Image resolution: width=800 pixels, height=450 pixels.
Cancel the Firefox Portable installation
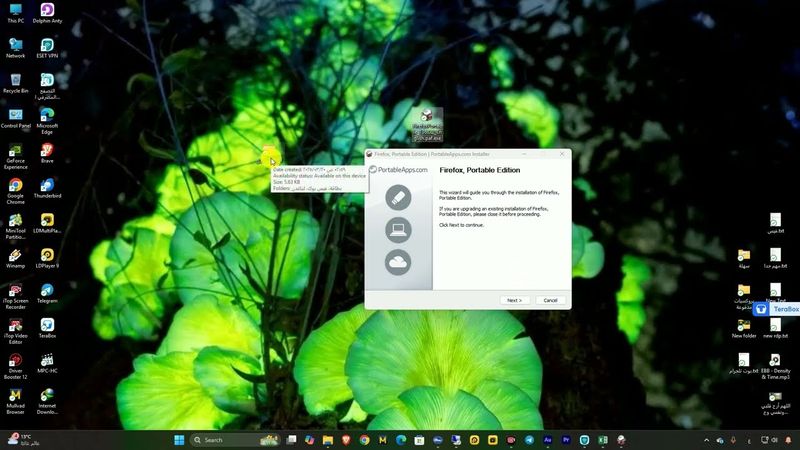[550, 300]
